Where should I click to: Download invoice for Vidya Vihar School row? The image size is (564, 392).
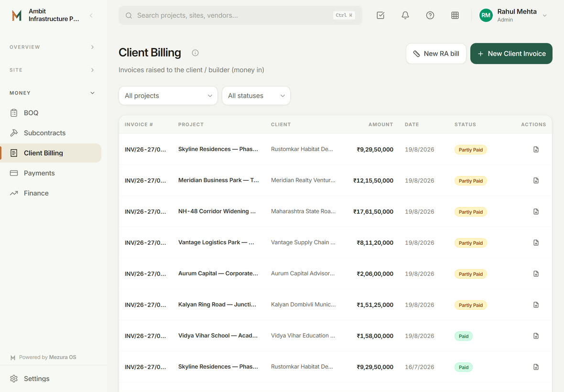[x=536, y=336]
